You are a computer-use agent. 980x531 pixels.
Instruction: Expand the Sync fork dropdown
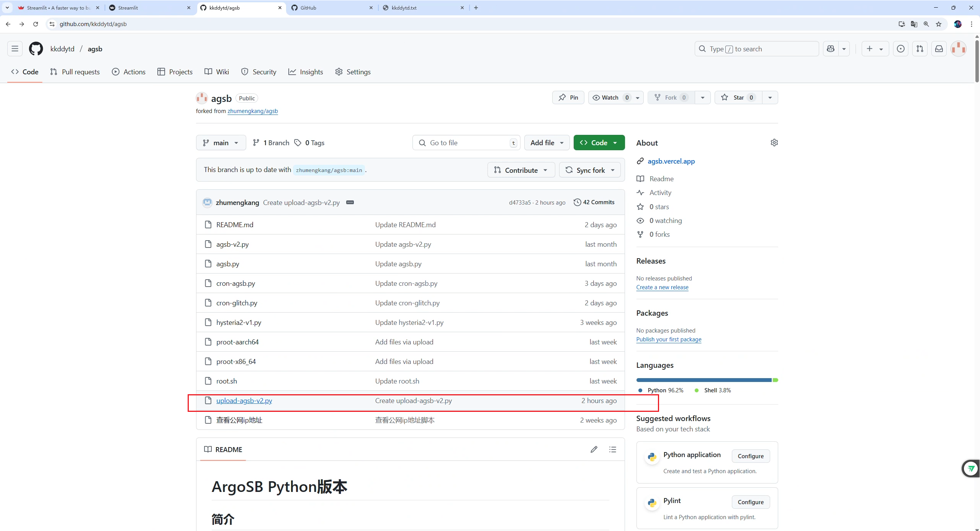590,170
